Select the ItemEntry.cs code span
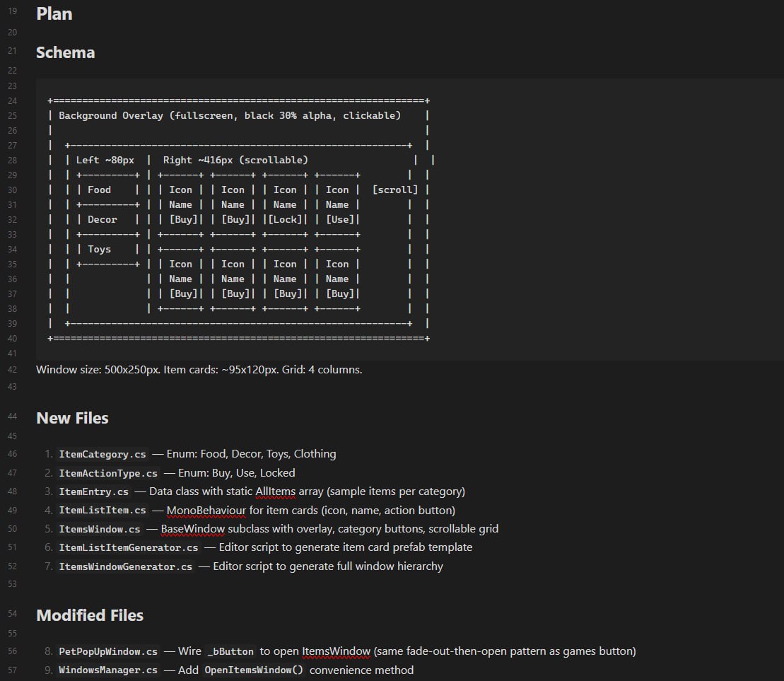This screenshot has width=784, height=681. [x=94, y=491]
